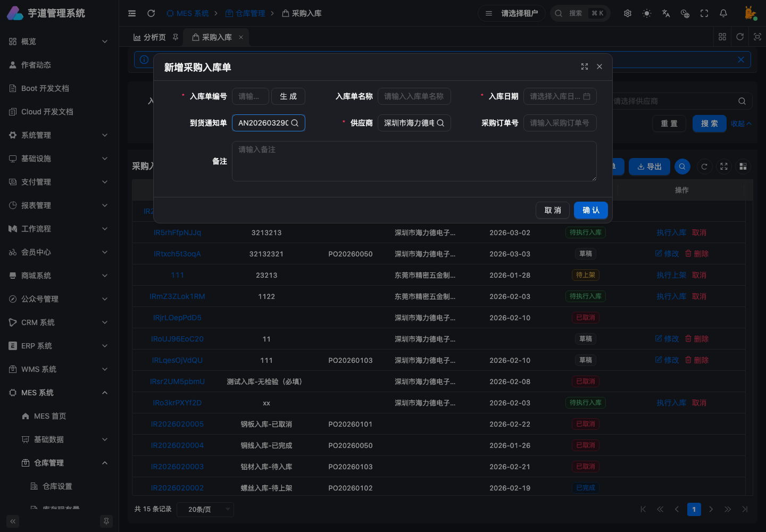Click MES 系统 breadcrumb
Viewport: 766px width, 532px height.
tap(187, 13)
